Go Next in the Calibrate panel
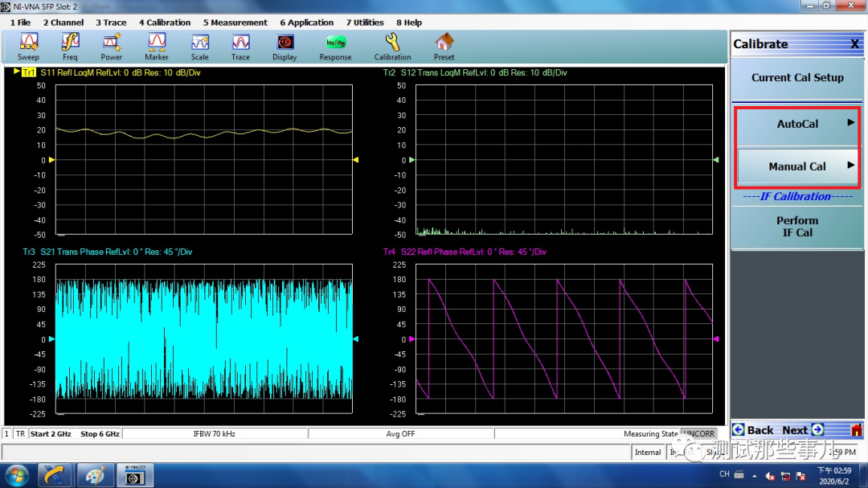The height and width of the screenshot is (488, 868). (x=803, y=430)
